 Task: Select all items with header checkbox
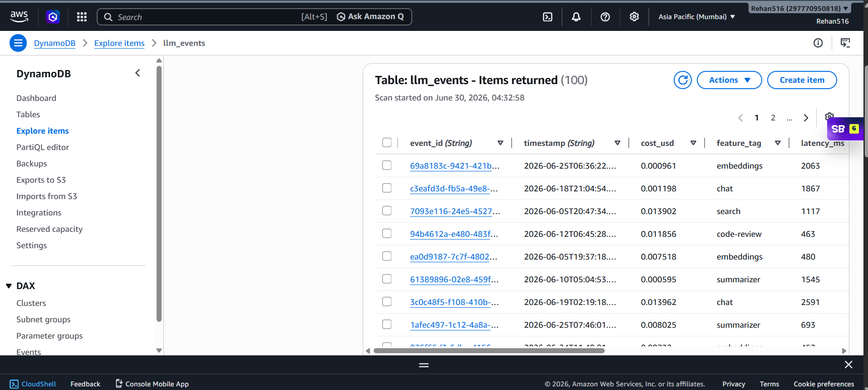(x=387, y=143)
